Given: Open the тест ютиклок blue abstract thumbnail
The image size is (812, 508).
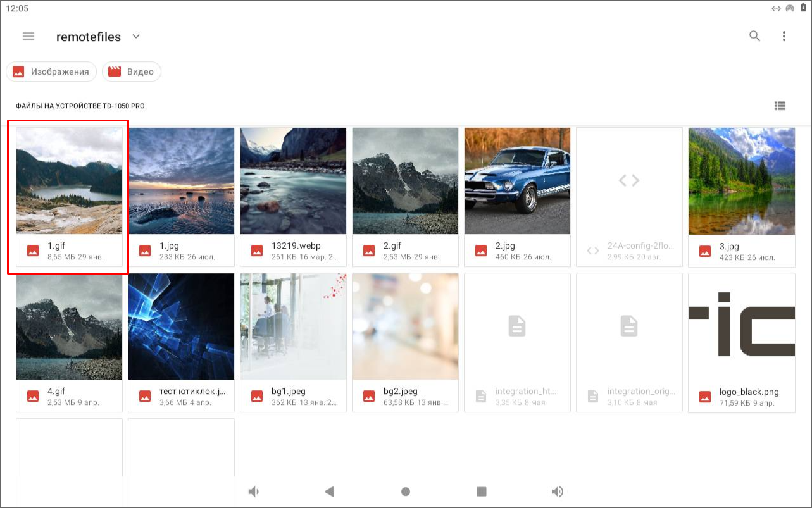Looking at the screenshot, I should [182, 326].
